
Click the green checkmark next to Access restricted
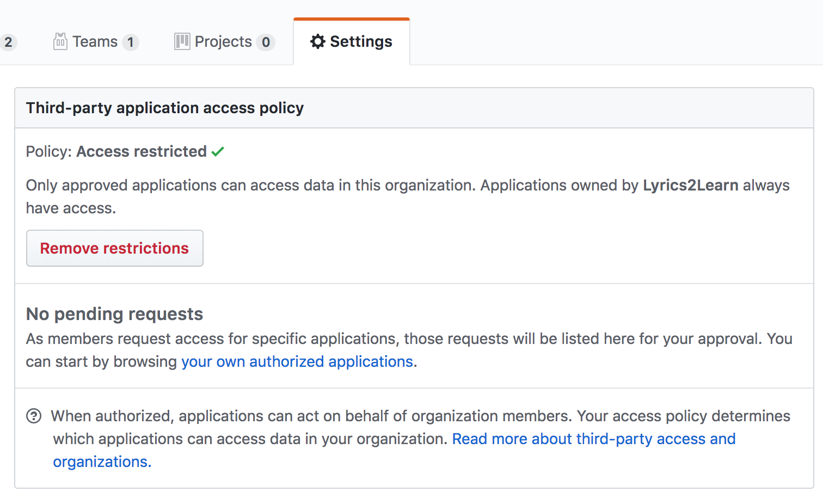pos(218,151)
